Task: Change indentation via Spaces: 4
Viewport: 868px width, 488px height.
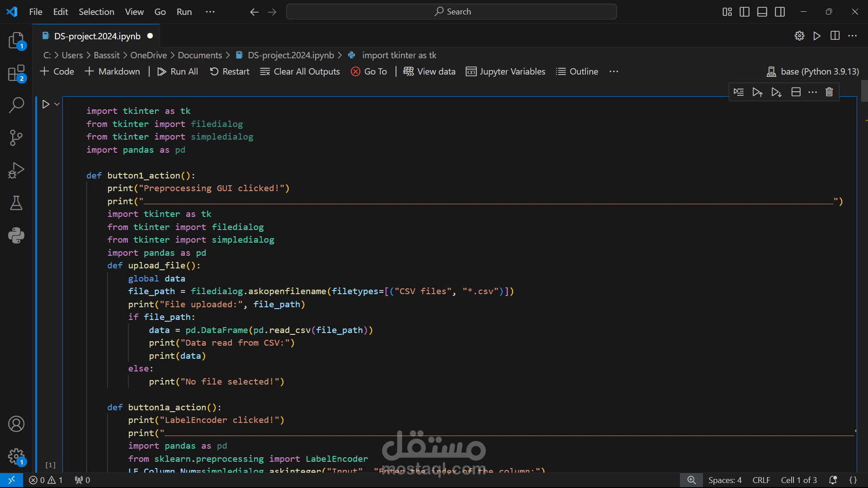Action: click(725, 480)
